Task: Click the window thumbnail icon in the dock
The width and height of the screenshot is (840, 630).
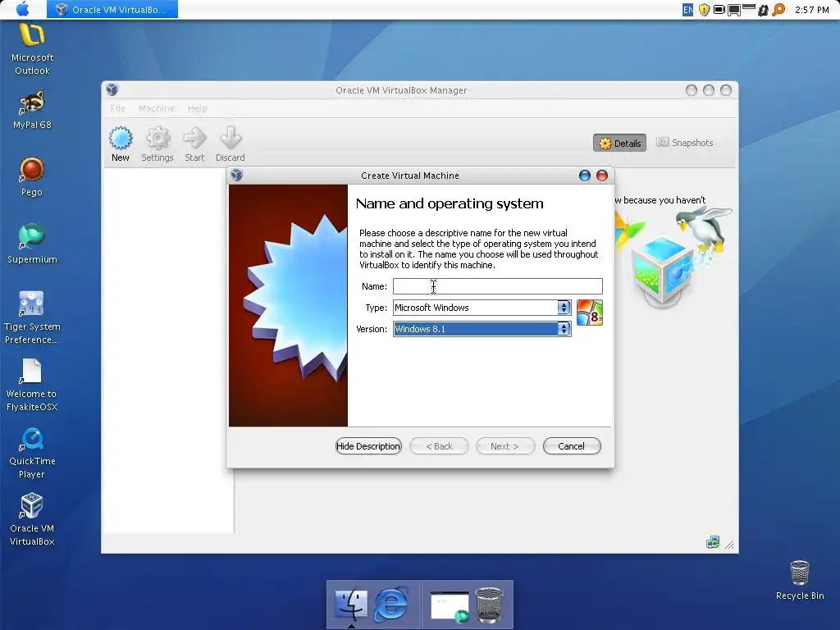Action: click(x=450, y=606)
